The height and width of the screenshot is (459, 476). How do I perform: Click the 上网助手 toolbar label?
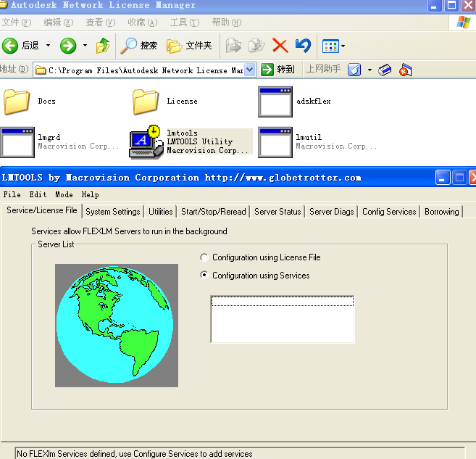click(x=323, y=69)
